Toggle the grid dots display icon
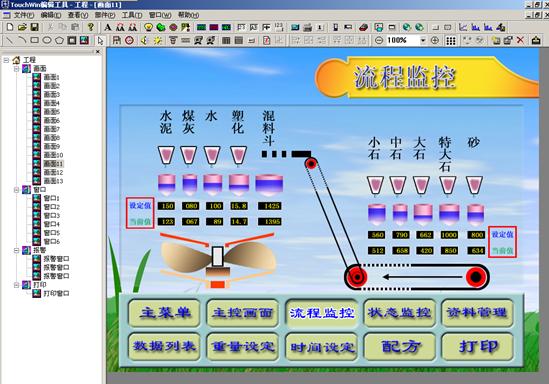Screen dimensions: 549x384 [x=451, y=41]
